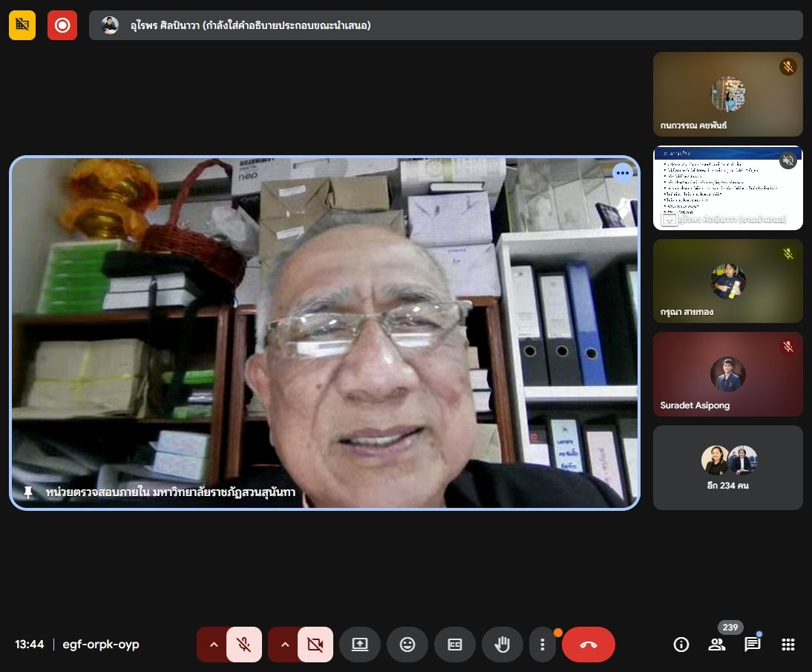The height and width of the screenshot is (672, 812).
Task: Open chat messages panel
Action: 753,645
